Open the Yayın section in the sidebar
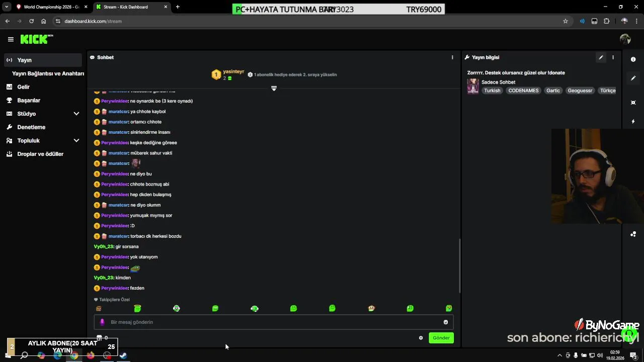Screen dimensions: 644x362 [x=43, y=60]
